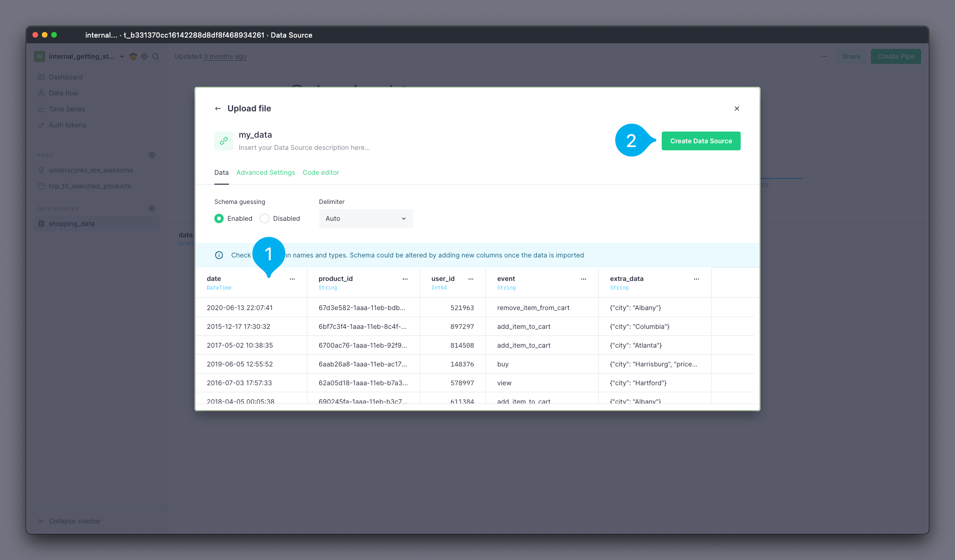Click the 3 months ago link
Image resolution: width=955 pixels, height=560 pixels.
225,56
